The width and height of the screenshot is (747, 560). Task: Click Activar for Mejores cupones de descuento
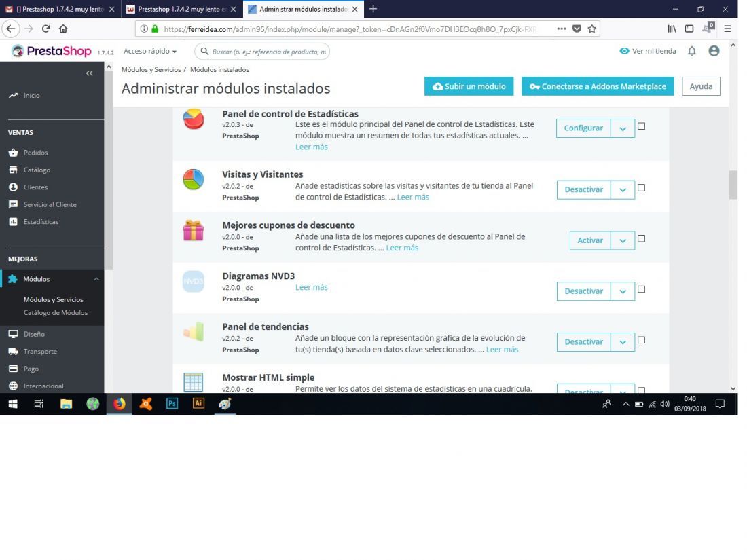tap(590, 240)
